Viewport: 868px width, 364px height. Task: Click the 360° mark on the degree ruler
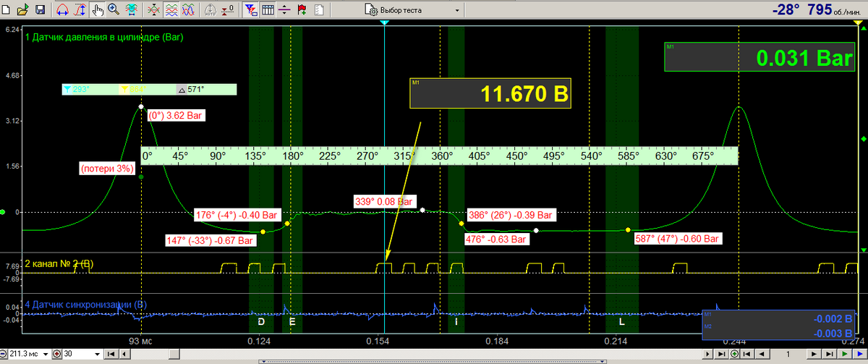(441, 156)
